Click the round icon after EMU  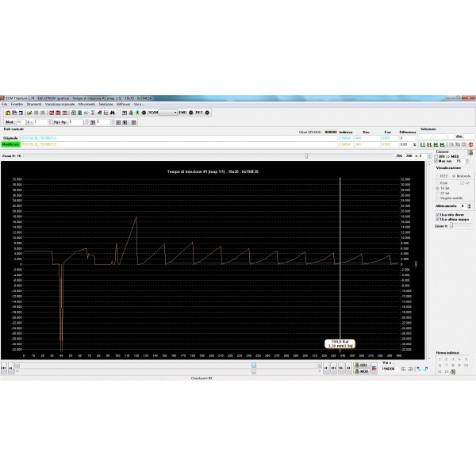191,113
